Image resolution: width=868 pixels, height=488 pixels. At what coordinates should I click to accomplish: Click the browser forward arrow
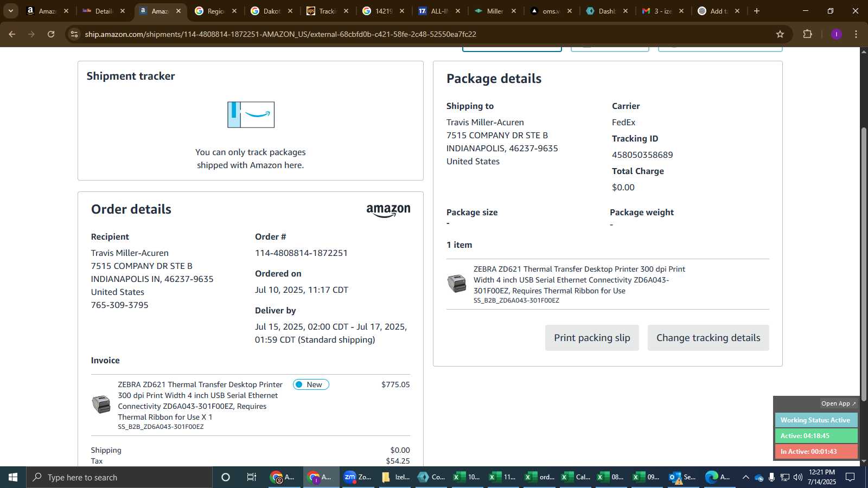click(31, 34)
